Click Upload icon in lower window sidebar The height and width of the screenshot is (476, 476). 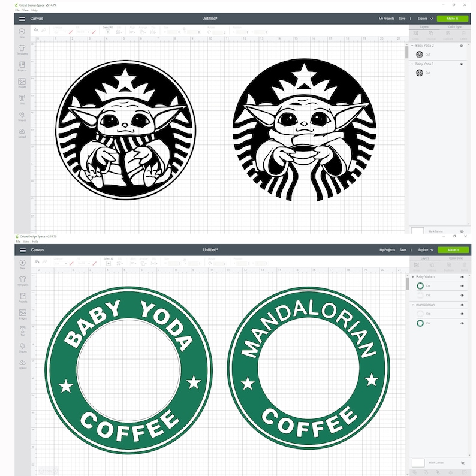pos(22,364)
